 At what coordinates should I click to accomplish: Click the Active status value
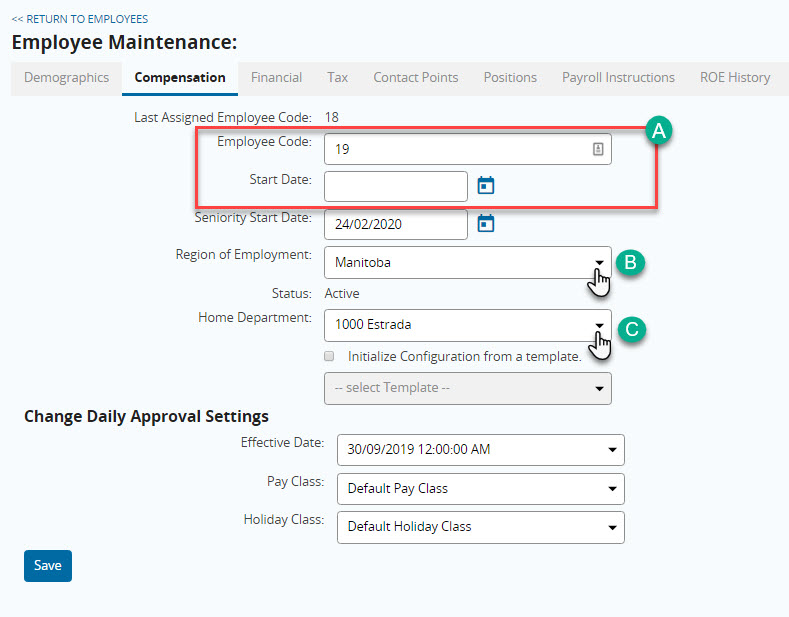[x=342, y=293]
